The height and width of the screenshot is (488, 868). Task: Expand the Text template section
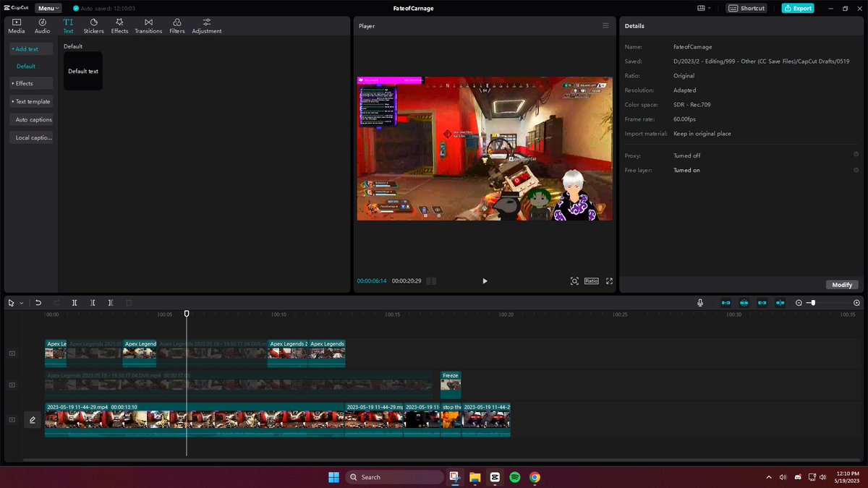pyautogui.click(x=30, y=101)
